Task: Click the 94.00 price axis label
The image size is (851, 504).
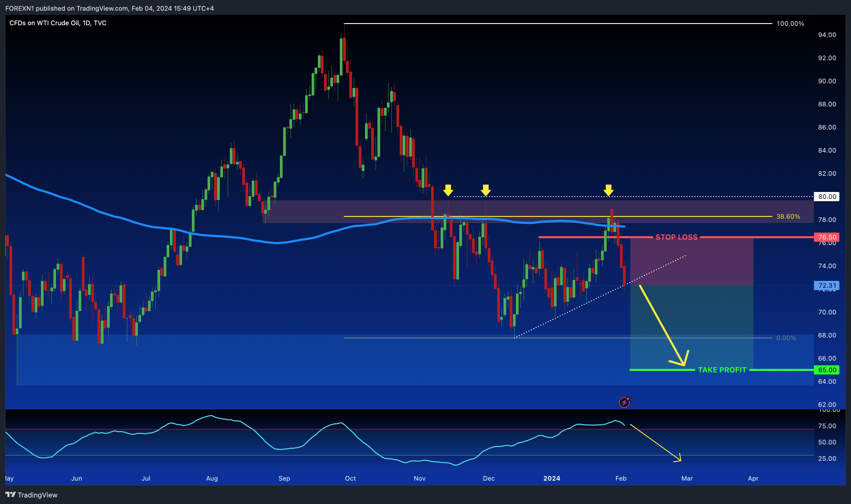Action: [827, 35]
